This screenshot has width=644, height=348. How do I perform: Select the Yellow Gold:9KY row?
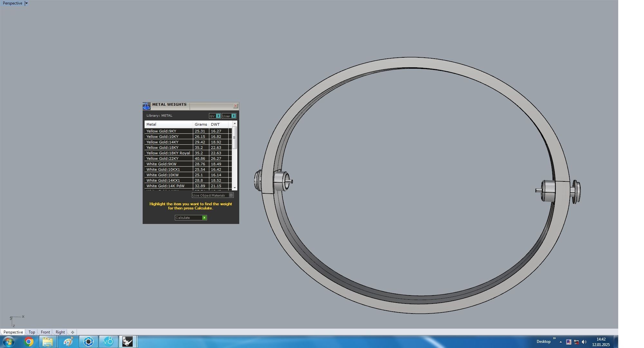pyautogui.click(x=188, y=131)
